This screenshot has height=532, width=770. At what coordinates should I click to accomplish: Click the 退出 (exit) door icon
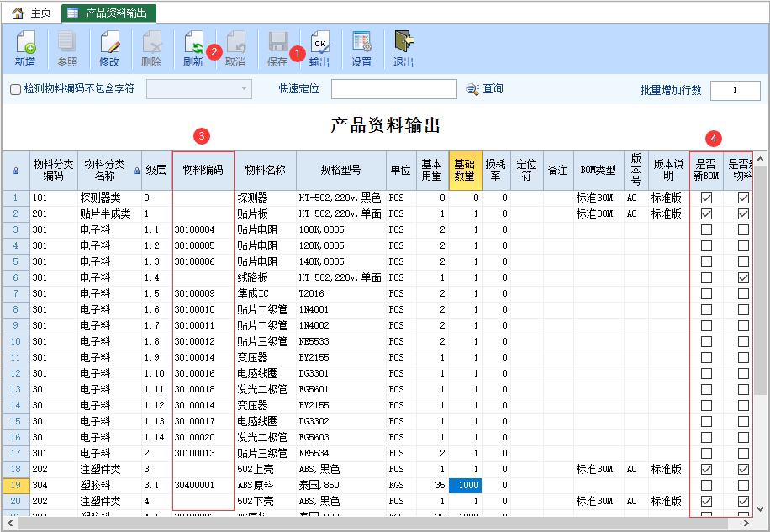pyautogui.click(x=403, y=42)
